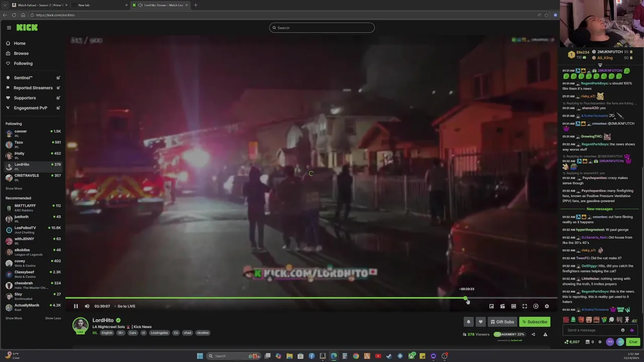This screenshot has width=644, height=362.
Task: Click the Engagement 22% meter
Action: [x=509, y=334]
